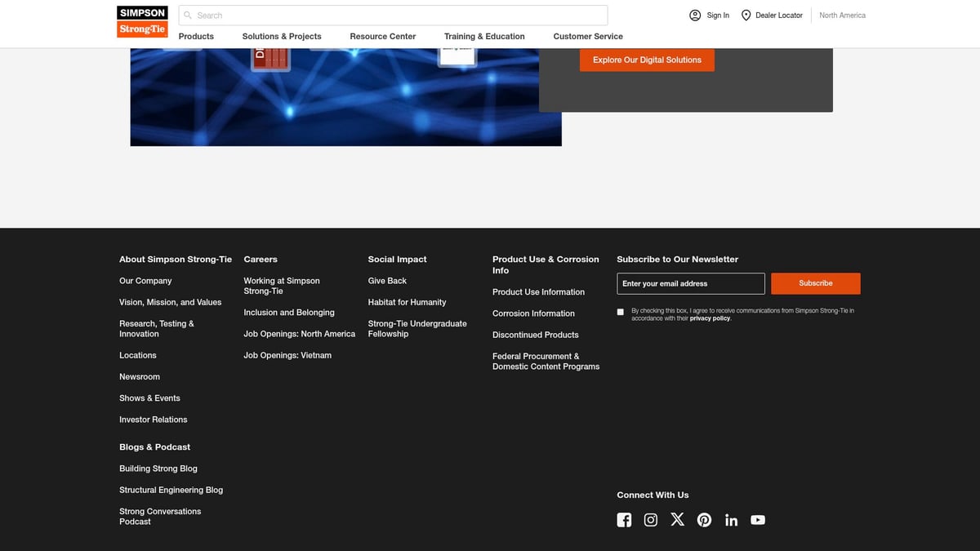This screenshot has height=551, width=980.
Task: Open the Pinterest icon link
Action: point(704,520)
